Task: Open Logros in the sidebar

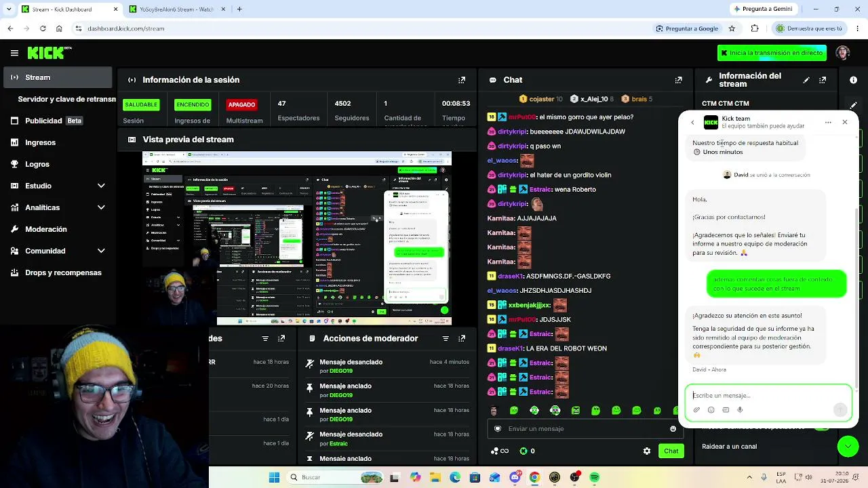Action: pyautogui.click(x=58, y=164)
